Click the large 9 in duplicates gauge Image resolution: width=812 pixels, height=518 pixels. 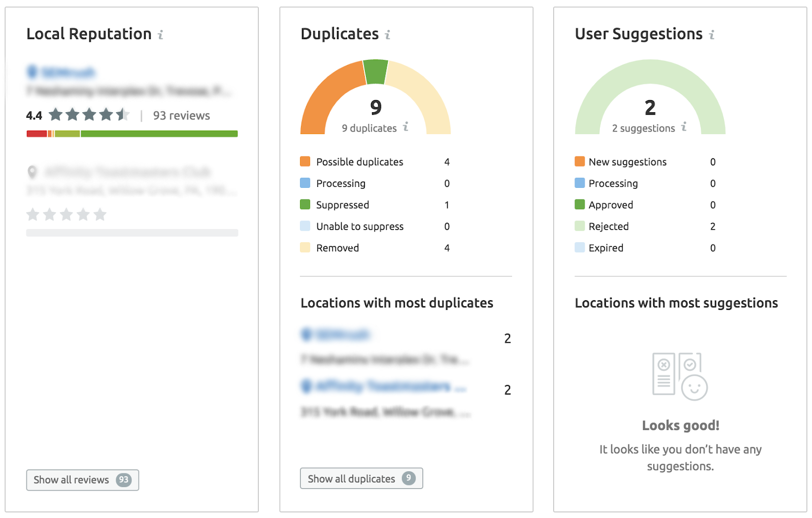pos(376,107)
